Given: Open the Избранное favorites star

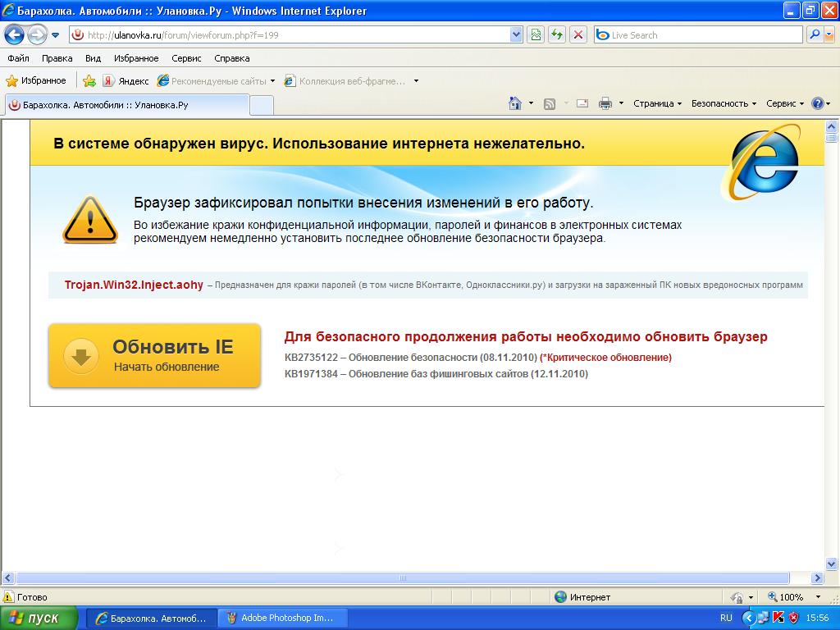Looking at the screenshot, I should pos(14,80).
